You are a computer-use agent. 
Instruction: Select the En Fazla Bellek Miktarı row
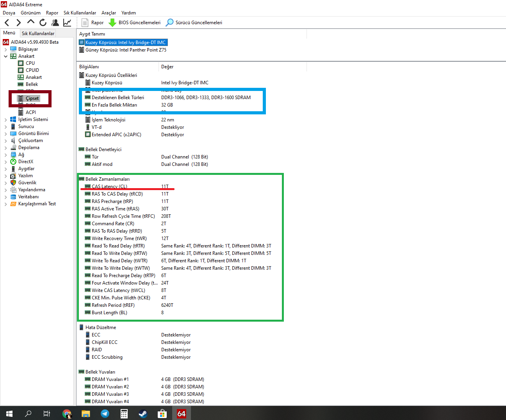129,105
